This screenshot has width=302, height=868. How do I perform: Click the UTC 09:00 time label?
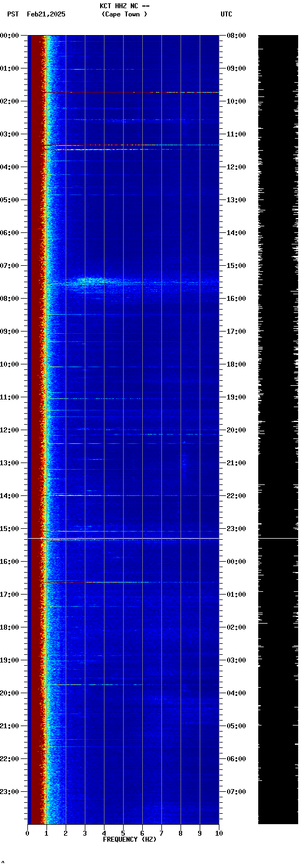click(x=236, y=68)
